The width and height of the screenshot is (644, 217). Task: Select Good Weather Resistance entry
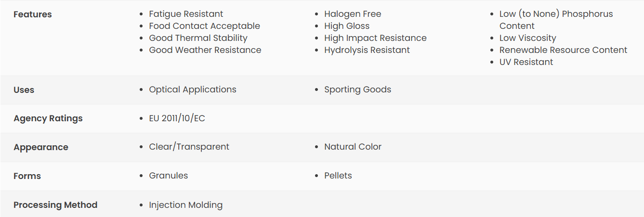pos(205,50)
